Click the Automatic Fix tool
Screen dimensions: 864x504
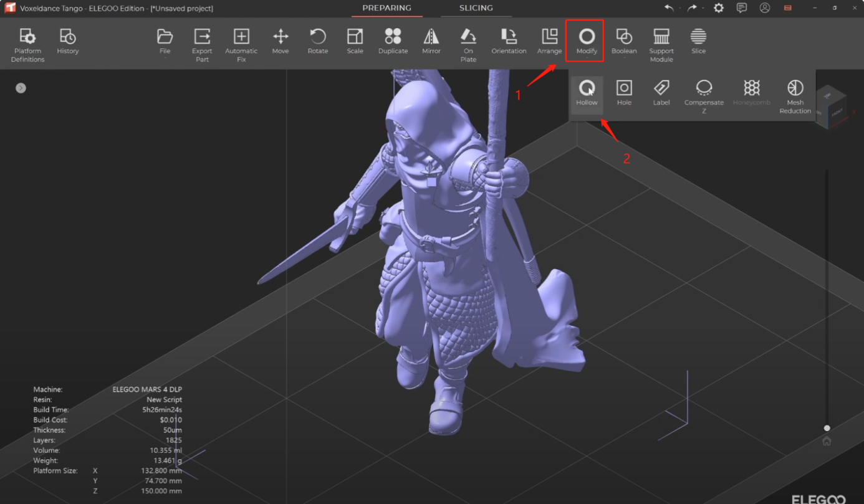pyautogui.click(x=241, y=44)
